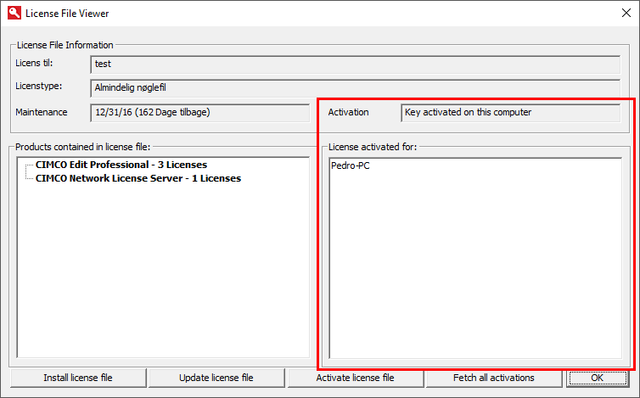Click the Licens til: label
This screenshot has height=398, width=640.
coord(34,63)
